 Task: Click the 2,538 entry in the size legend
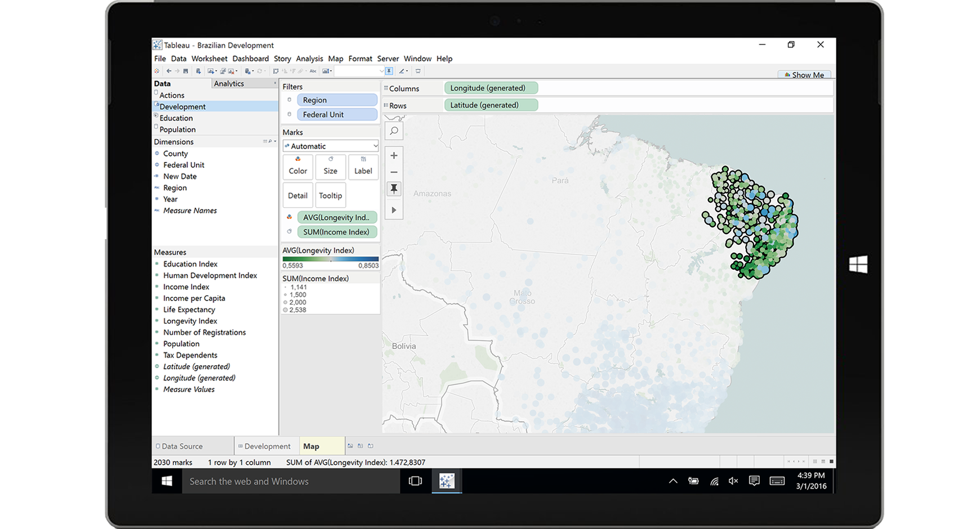point(295,310)
